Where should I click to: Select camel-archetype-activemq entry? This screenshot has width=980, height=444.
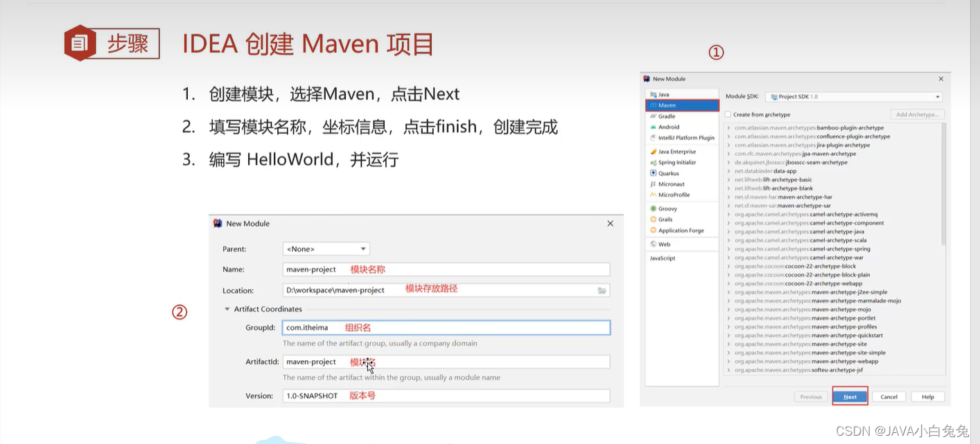(806, 215)
